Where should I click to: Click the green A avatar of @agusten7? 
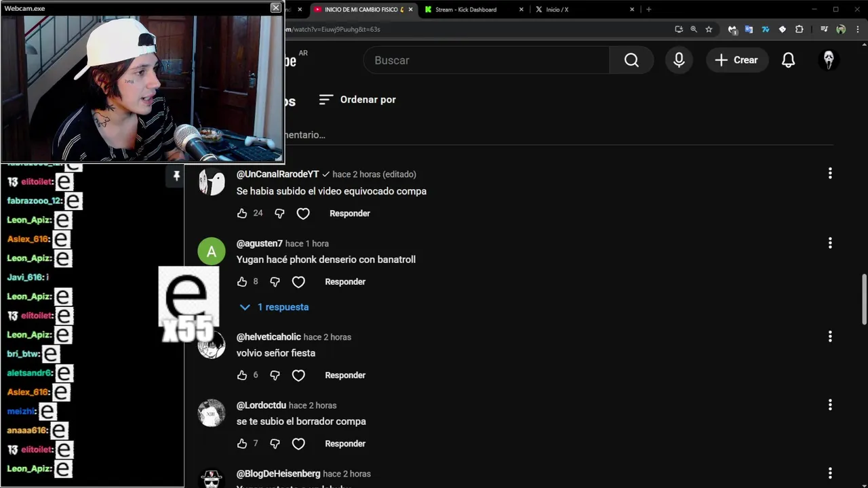point(212,251)
